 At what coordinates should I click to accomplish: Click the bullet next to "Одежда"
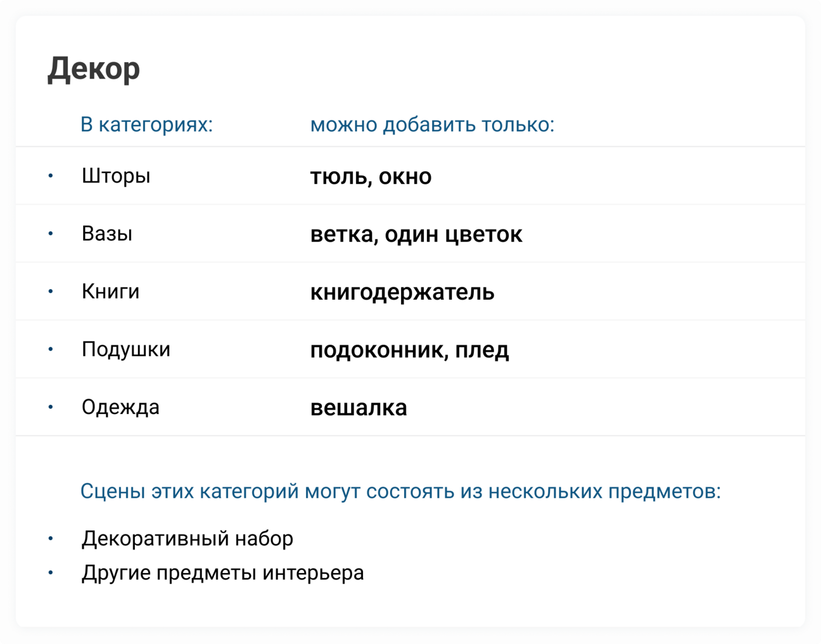[51, 407]
